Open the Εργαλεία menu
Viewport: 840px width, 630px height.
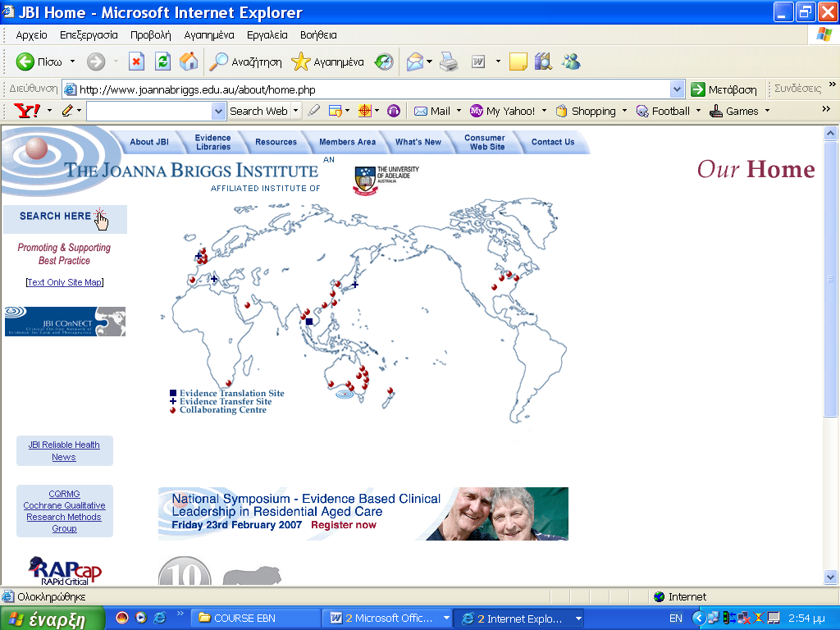click(x=267, y=35)
